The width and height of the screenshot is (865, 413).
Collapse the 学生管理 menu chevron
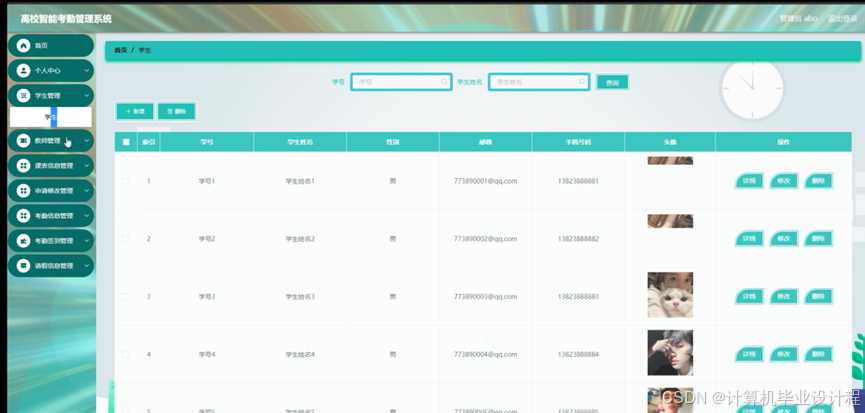click(87, 95)
